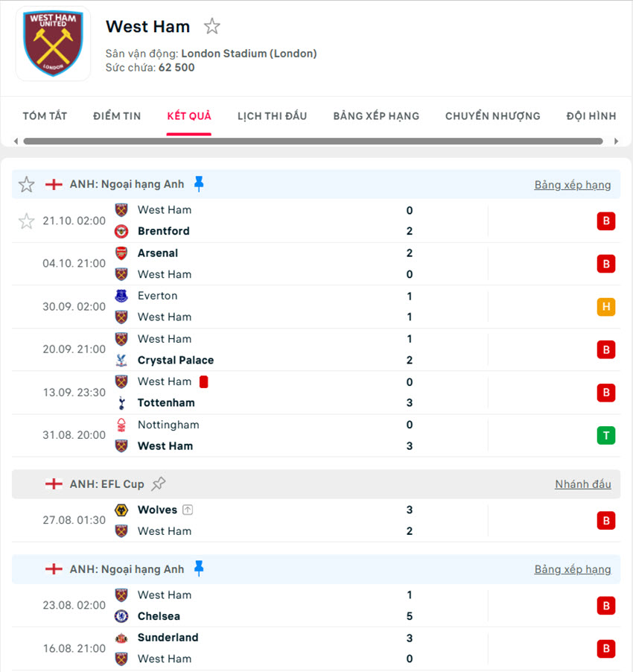
Task: Star the West Ham vs Brentford match
Action: (26, 221)
